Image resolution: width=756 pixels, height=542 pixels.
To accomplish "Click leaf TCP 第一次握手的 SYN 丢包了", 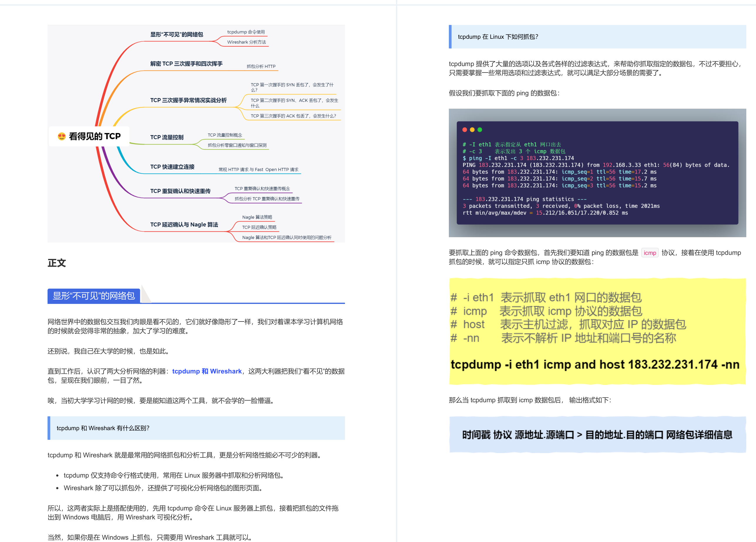I will pos(292,87).
